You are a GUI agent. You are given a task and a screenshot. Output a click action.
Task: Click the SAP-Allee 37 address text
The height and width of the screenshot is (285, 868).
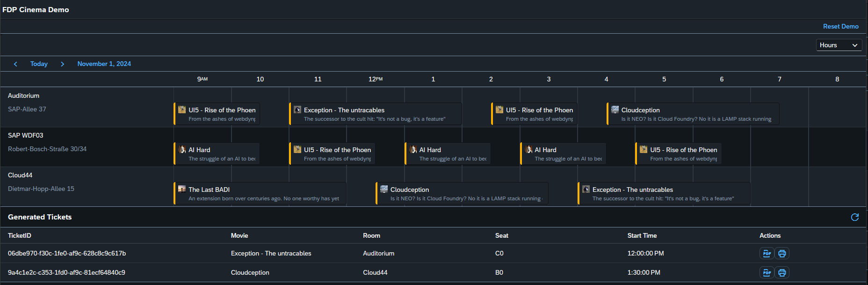27,109
